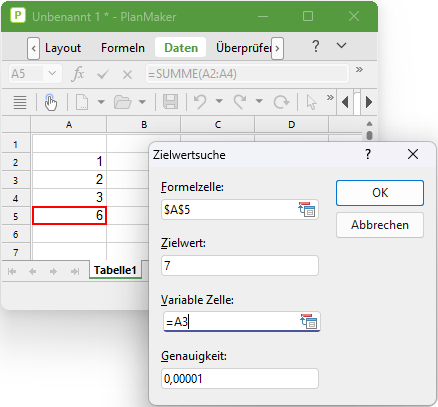Click cell A3 containing 2
The height and width of the screenshot is (407, 438).
(x=69, y=180)
